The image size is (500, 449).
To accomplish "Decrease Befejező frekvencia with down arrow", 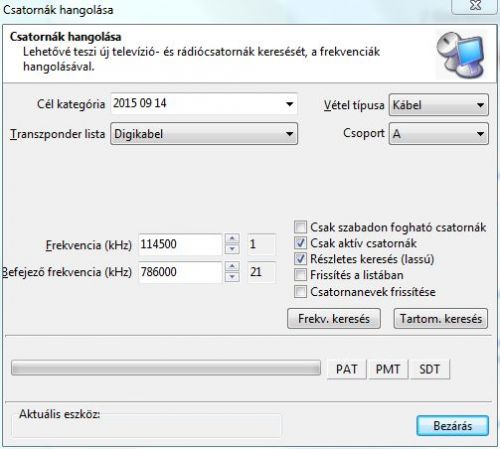I will tap(232, 277).
